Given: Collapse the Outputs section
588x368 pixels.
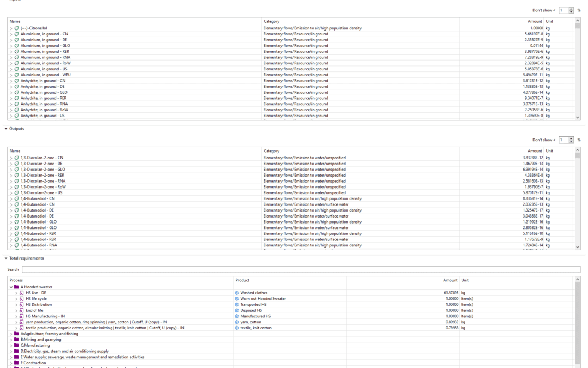Looking at the screenshot, I should pos(6,129).
